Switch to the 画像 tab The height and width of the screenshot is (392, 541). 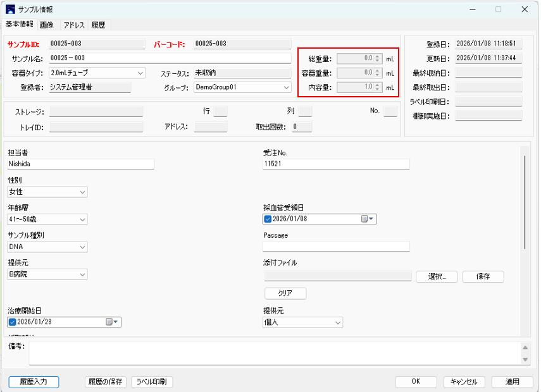click(x=47, y=25)
